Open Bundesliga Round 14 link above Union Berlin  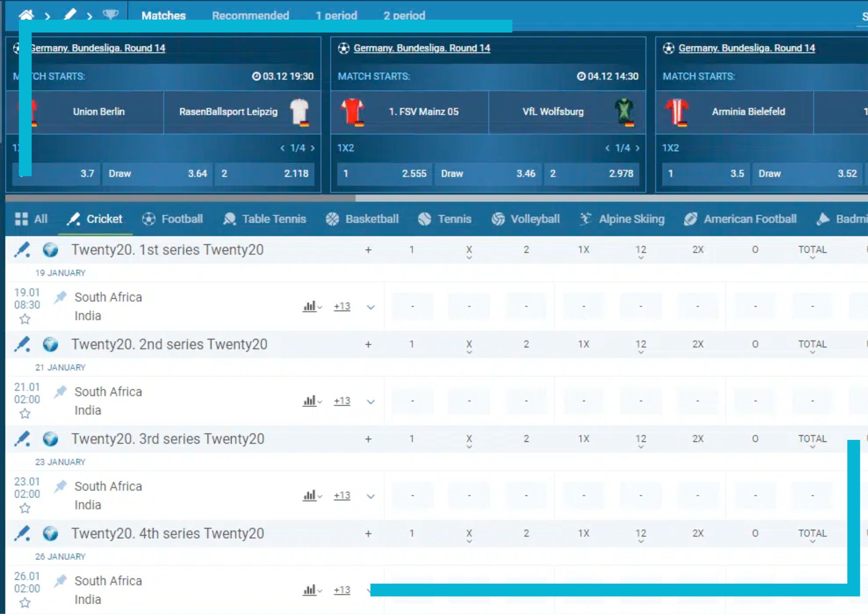[x=97, y=48]
